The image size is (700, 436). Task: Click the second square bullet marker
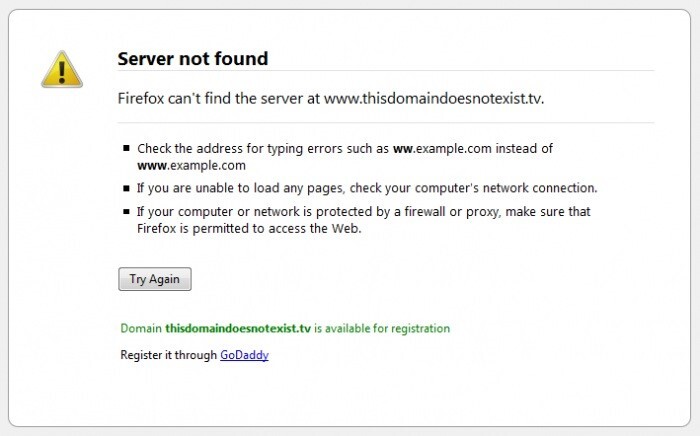click(125, 188)
